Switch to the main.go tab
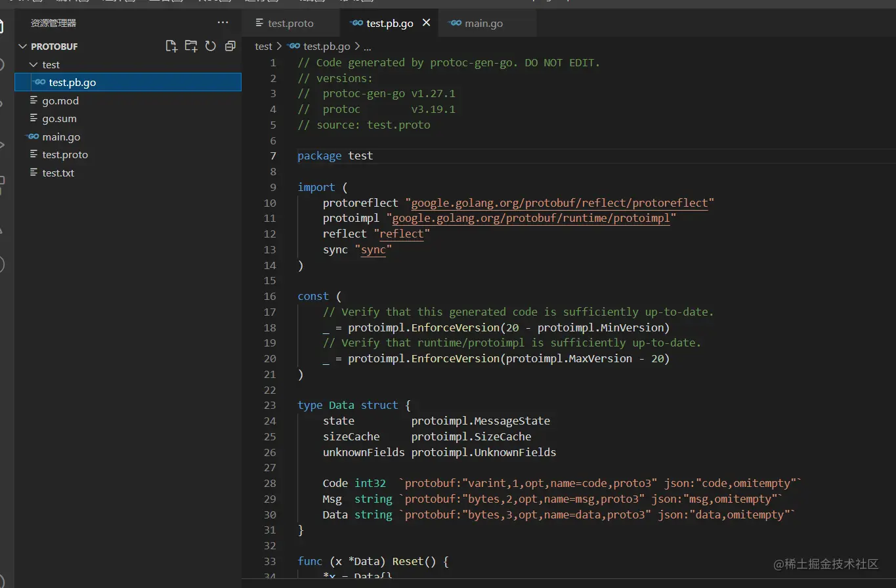This screenshot has height=588, width=896. tap(483, 23)
